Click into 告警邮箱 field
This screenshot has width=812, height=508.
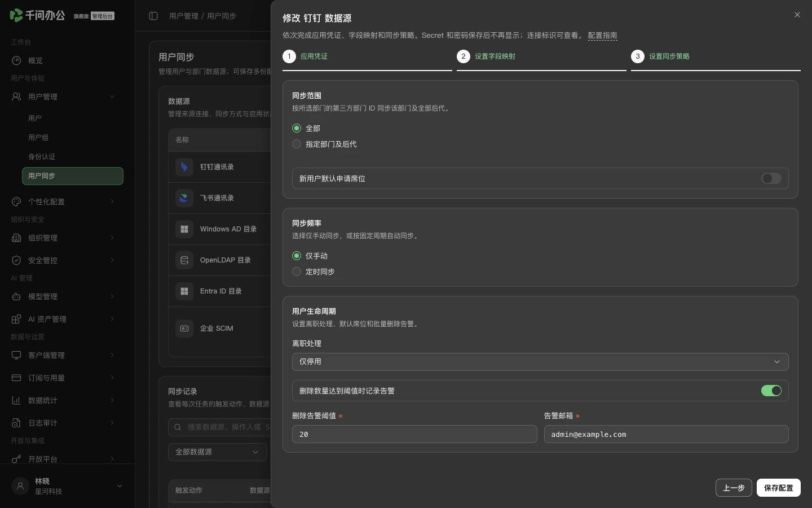[x=666, y=434]
